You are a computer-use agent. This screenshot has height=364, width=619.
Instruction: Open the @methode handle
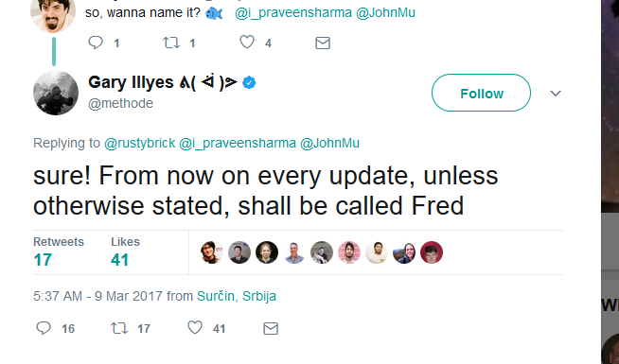coord(121,103)
